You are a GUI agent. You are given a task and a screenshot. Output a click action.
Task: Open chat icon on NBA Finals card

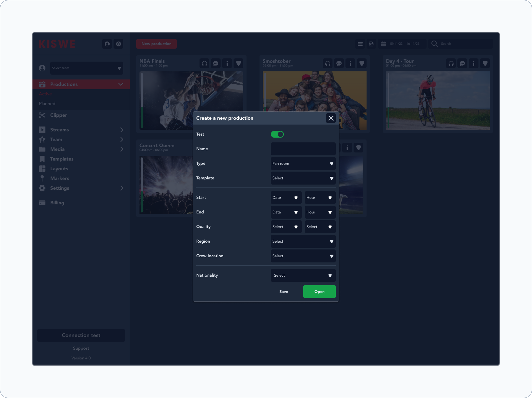point(216,64)
